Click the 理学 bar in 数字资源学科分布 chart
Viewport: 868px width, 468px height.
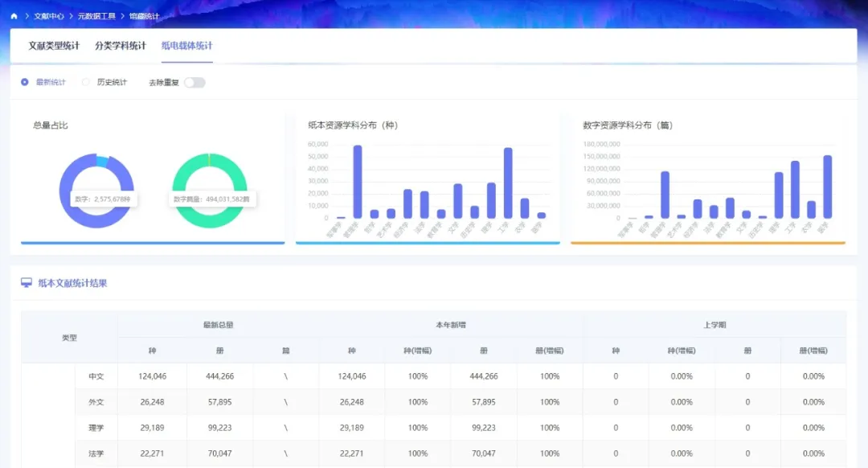[779, 195]
